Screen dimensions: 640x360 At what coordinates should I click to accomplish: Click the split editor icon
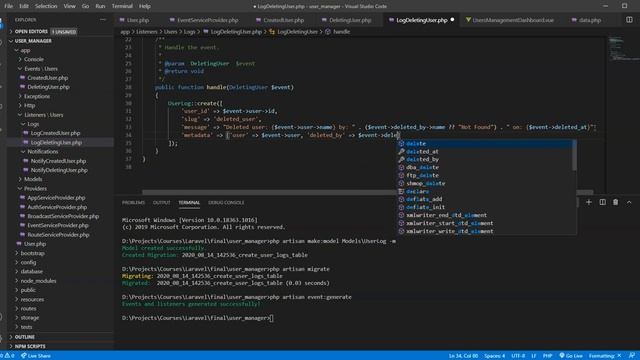coord(629,20)
